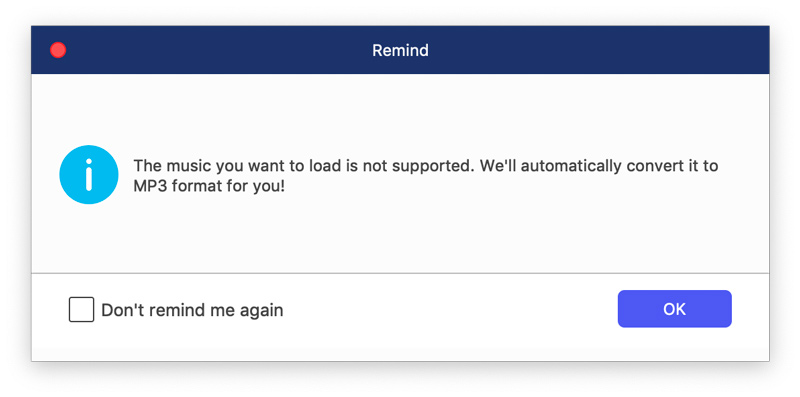Image resolution: width=800 pixels, height=397 pixels.
Task: Click the "MP3 format for you!" line
Action: click(209, 187)
